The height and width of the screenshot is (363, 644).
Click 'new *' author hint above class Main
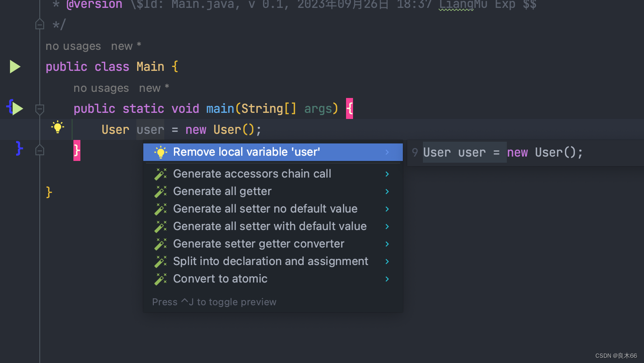click(126, 46)
